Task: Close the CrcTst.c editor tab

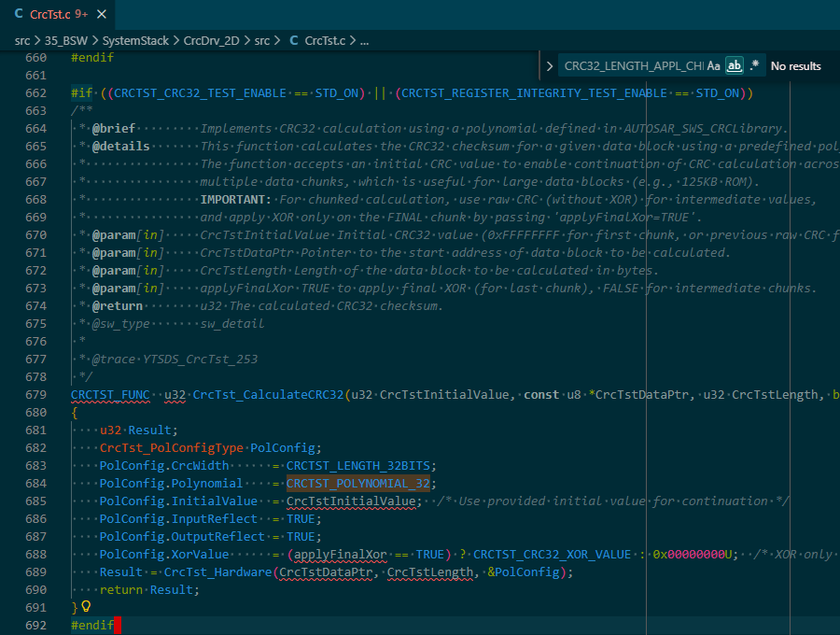Action: point(102,14)
